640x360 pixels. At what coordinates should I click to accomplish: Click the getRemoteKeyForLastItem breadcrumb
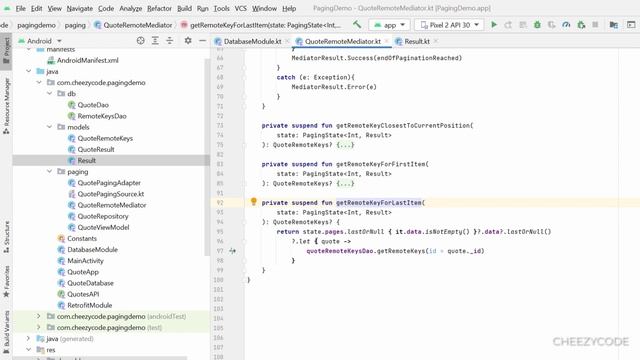point(260,25)
